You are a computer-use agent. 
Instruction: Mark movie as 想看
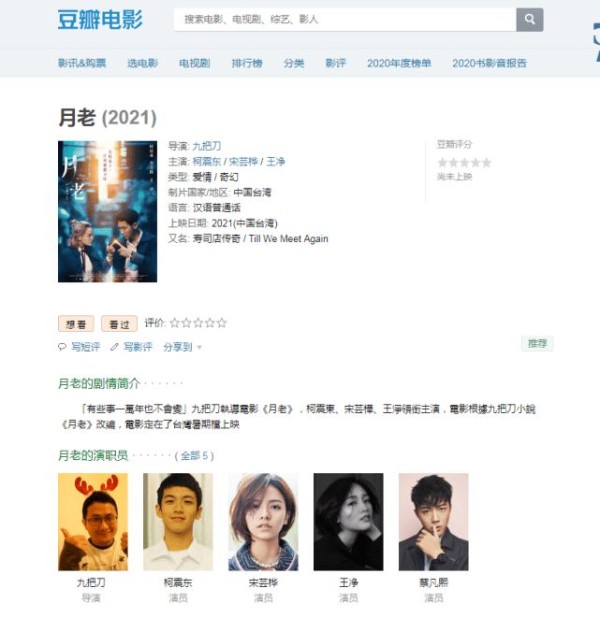pos(76,324)
